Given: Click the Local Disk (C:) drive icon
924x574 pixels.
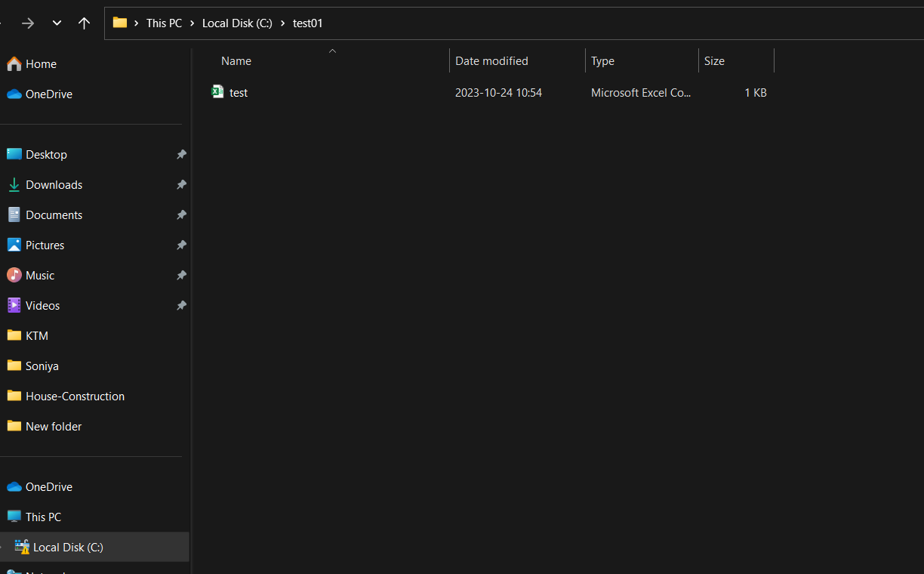Looking at the screenshot, I should coord(22,547).
